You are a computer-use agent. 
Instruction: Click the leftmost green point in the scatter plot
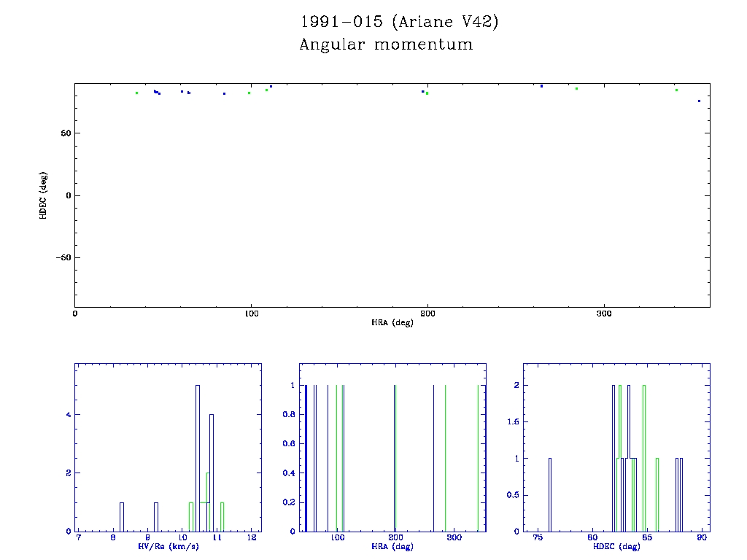[136, 93]
